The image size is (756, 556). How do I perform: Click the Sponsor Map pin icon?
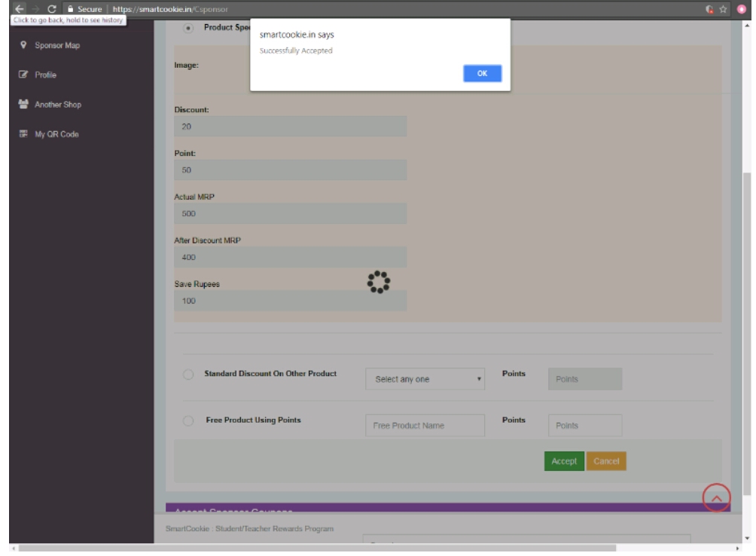click(22, 46)
